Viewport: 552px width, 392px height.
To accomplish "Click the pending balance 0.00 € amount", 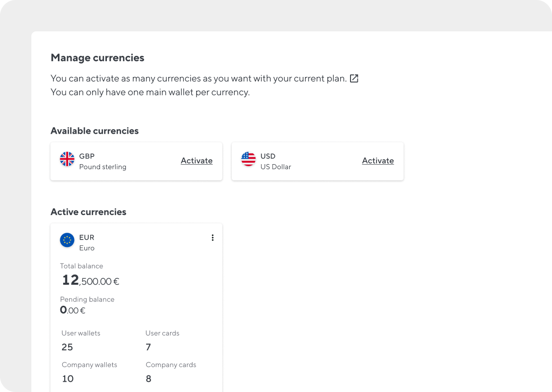I will pos(73,310).
